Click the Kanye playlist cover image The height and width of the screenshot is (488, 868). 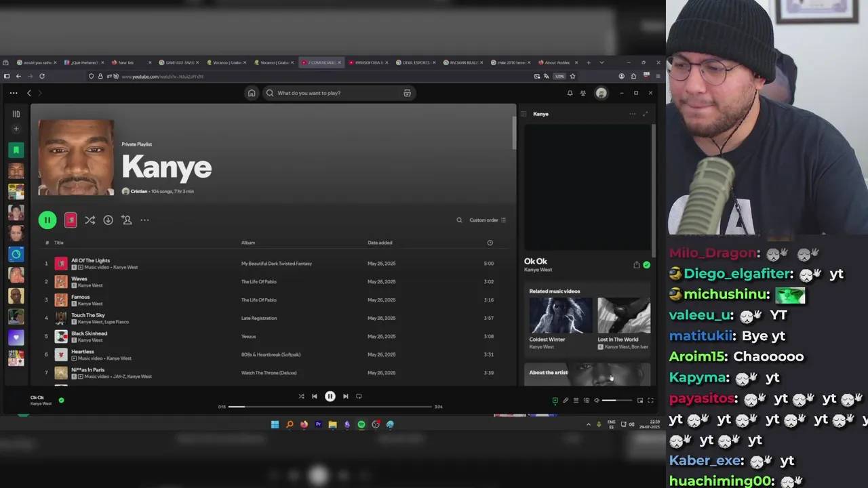[x=76, y=158]
